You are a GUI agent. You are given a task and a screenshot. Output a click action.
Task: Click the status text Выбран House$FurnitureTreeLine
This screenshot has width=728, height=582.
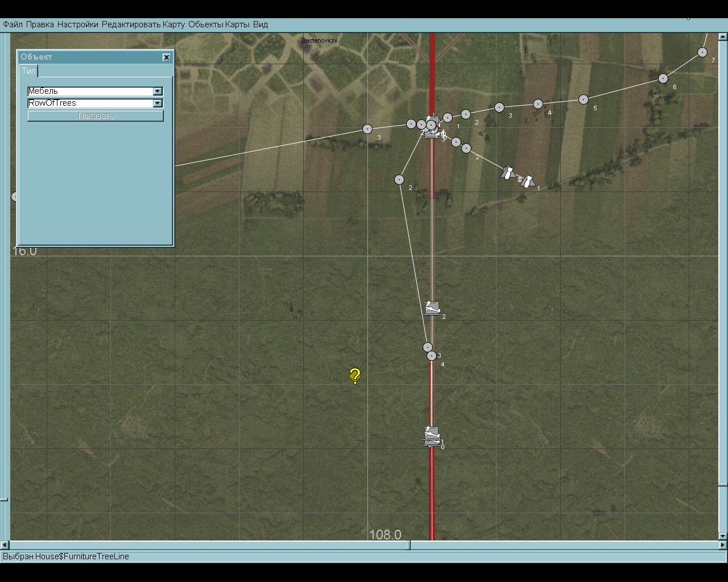coord(66,556)
